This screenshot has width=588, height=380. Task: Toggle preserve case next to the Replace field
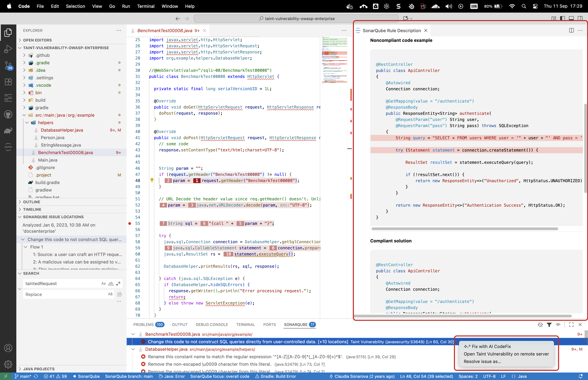point(110,294)
